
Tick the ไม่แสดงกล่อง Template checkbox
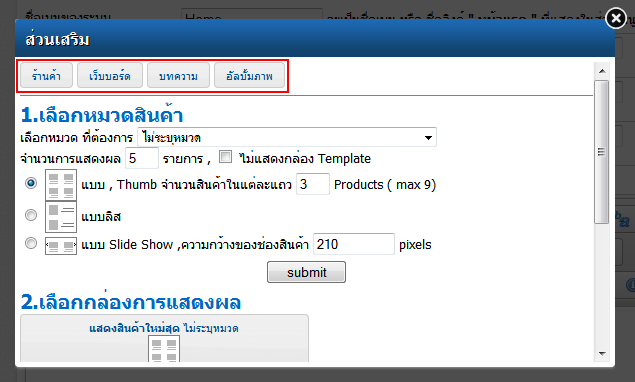tap(225, 156)
